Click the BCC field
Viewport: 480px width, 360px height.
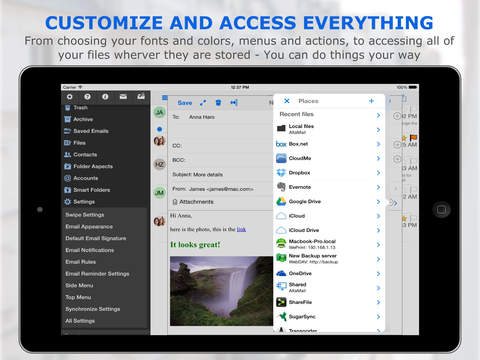point(221,160)
